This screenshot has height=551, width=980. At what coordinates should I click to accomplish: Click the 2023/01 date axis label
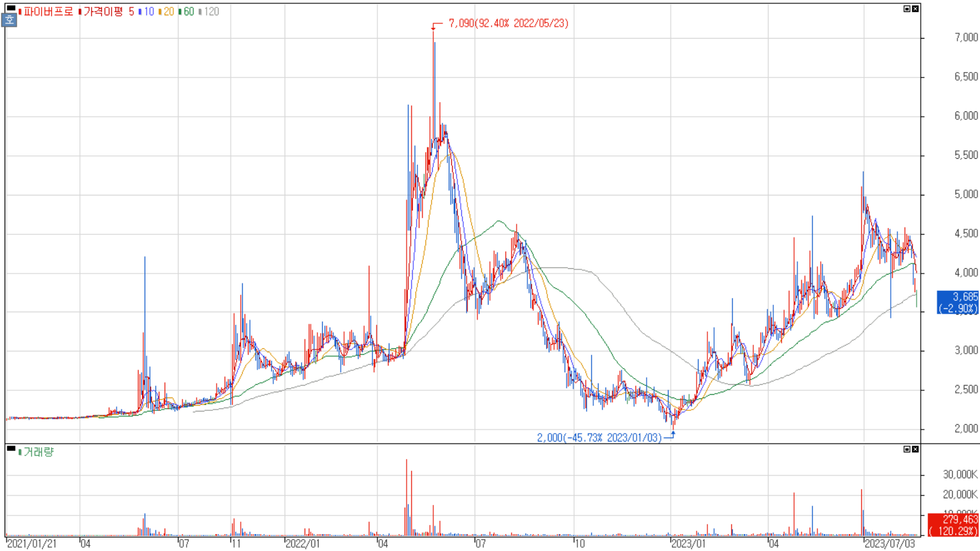(688, 544)
